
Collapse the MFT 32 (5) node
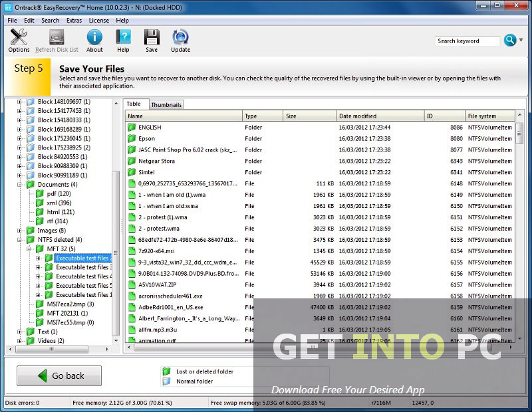29,249
